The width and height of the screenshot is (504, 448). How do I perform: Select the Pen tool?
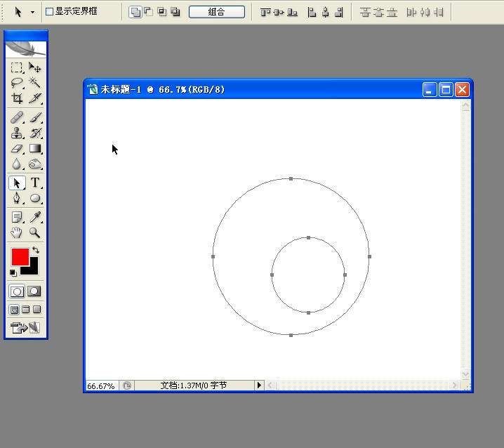click(x=17, y=199)
